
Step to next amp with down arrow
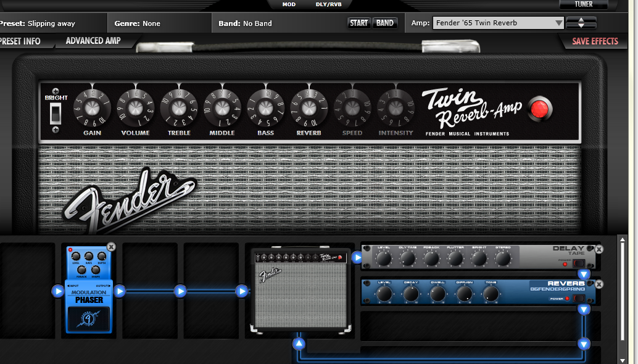tap(581, 26)
